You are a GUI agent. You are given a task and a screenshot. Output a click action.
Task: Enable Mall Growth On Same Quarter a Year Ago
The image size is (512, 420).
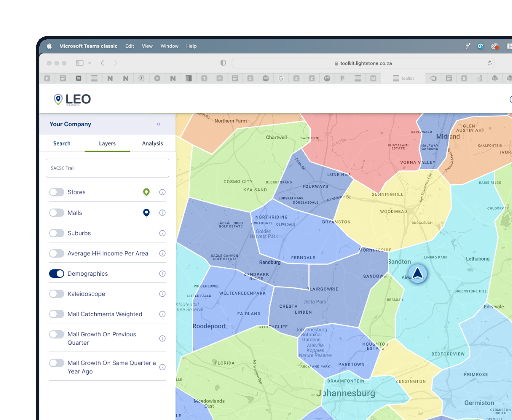coord(57,363)
